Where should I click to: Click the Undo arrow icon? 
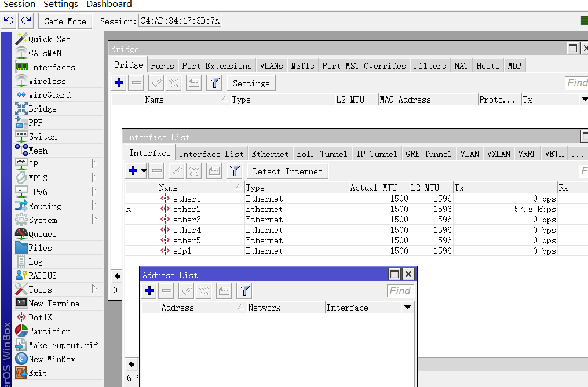(9, 21)
